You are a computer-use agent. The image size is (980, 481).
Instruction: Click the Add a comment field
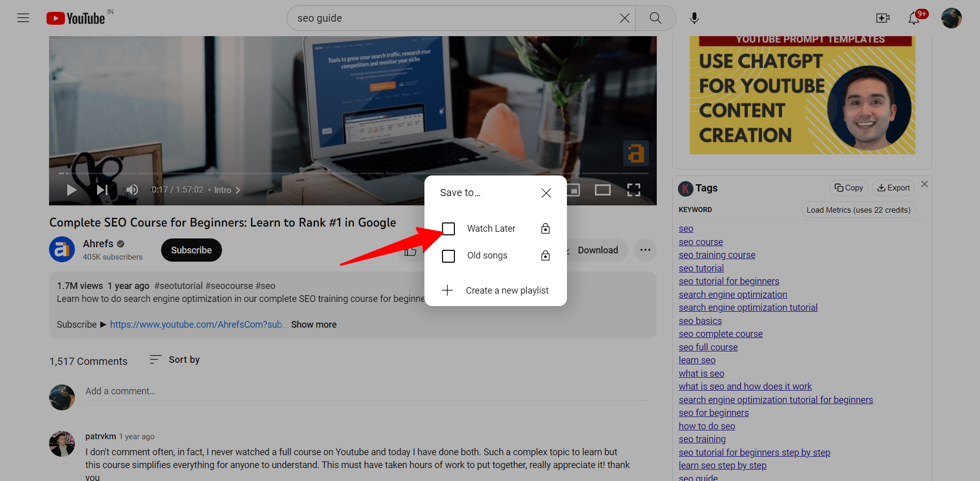pos(361,391)
